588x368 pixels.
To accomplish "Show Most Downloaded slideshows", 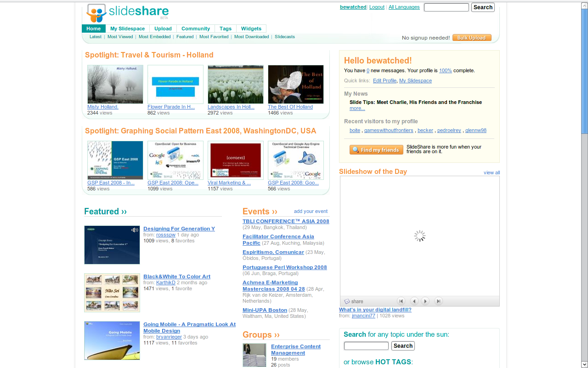I will click(x=252, y=37).
